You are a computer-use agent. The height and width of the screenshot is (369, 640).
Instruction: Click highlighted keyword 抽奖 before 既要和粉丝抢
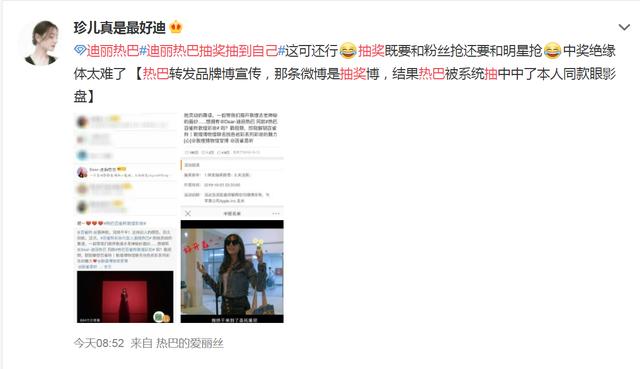(371, 51)
